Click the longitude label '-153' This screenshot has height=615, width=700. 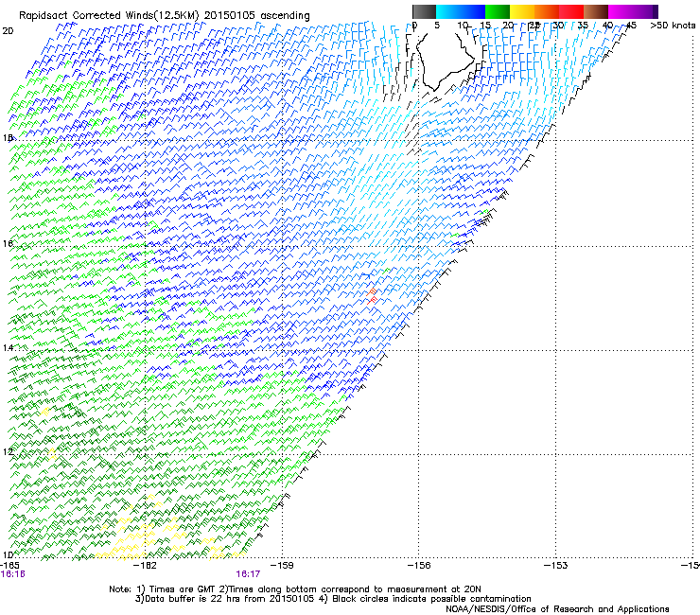555,565
